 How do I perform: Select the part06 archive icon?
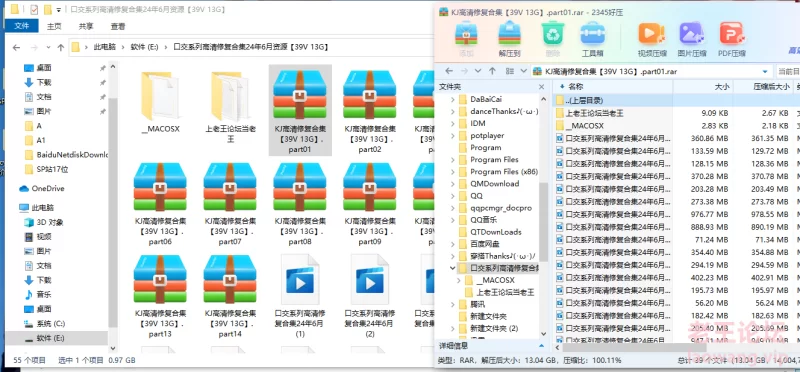coord(160,187)
